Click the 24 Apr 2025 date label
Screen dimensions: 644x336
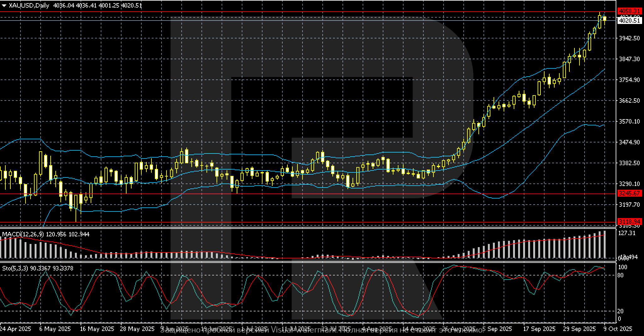[16, 329]
